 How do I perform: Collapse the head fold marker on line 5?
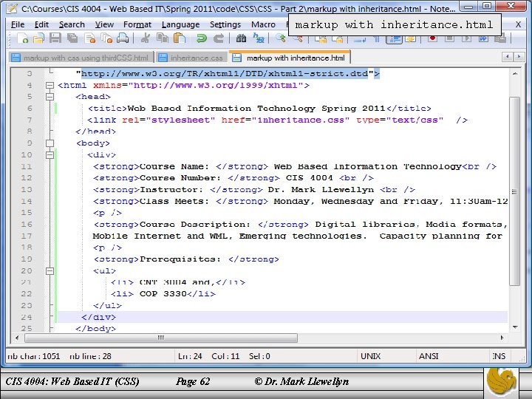point(50,97)
